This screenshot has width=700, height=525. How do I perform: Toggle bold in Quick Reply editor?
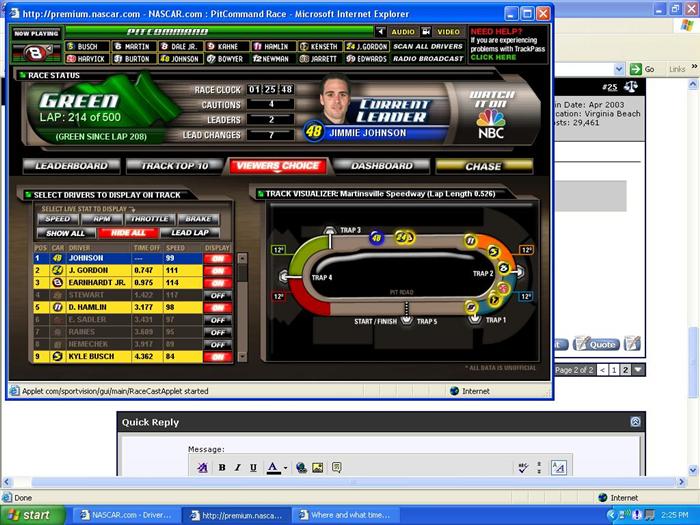pyautogui.click(x=222, y=467)
